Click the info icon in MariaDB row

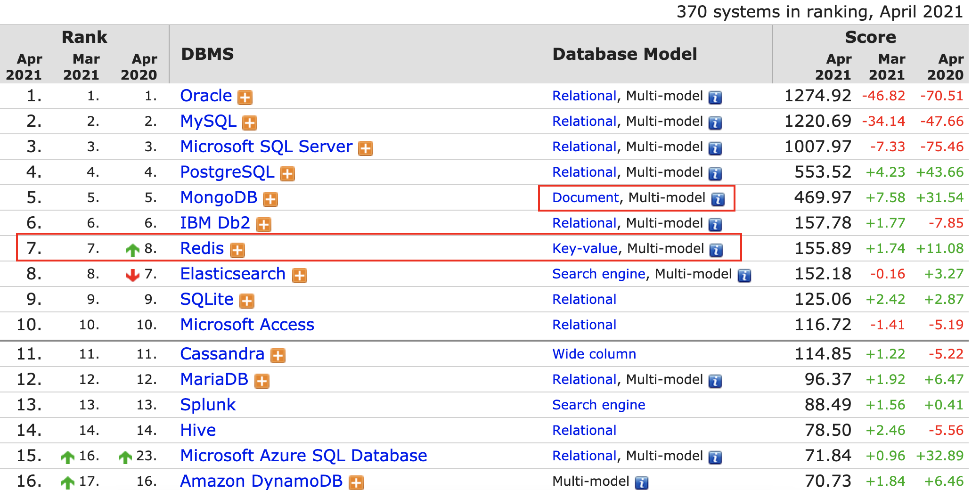coord(715,381)
